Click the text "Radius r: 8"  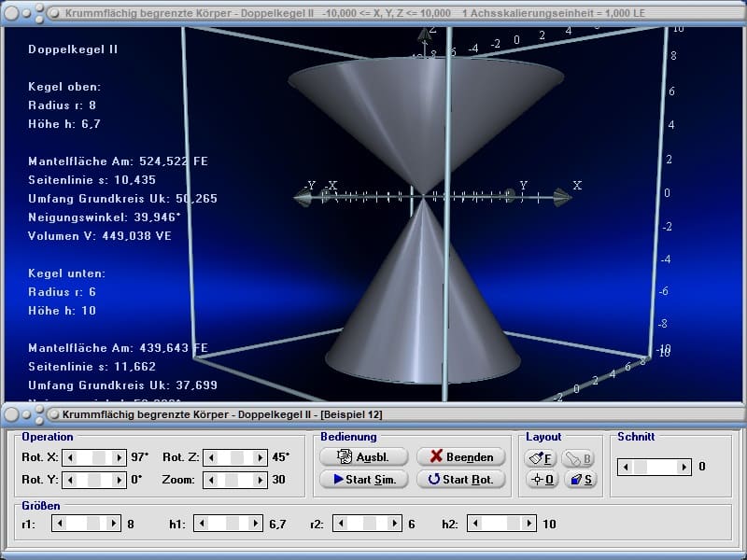(62, 105)
